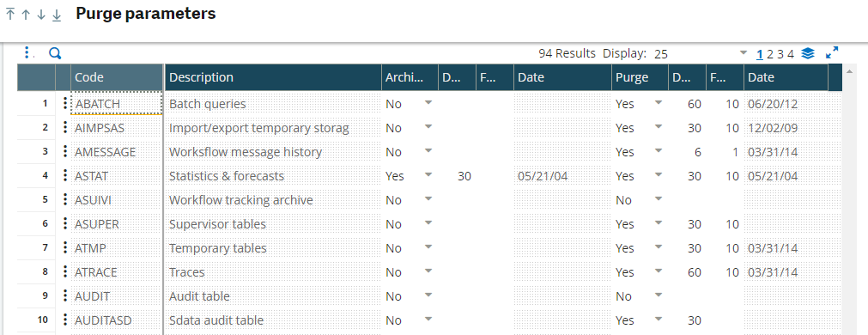Image resolution: width=868 pixels, height=335 pixels.
Task: Go to next record down arrow
Action: pyautogui.click(x=41, y=15)
